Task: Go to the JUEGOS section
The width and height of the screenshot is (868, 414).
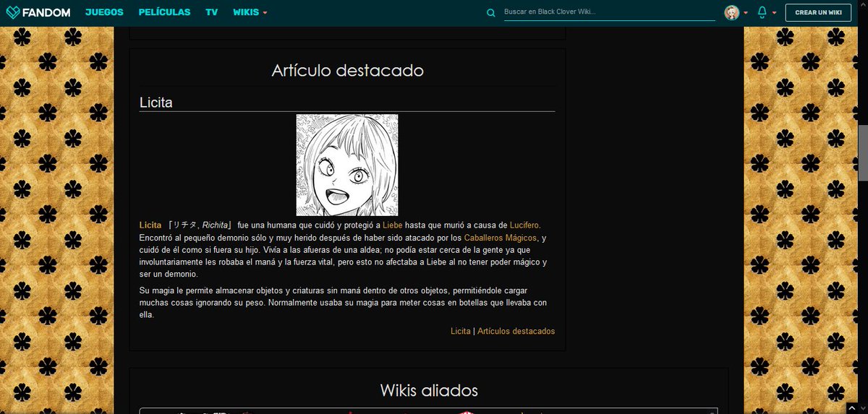Action: pos(104,12)
